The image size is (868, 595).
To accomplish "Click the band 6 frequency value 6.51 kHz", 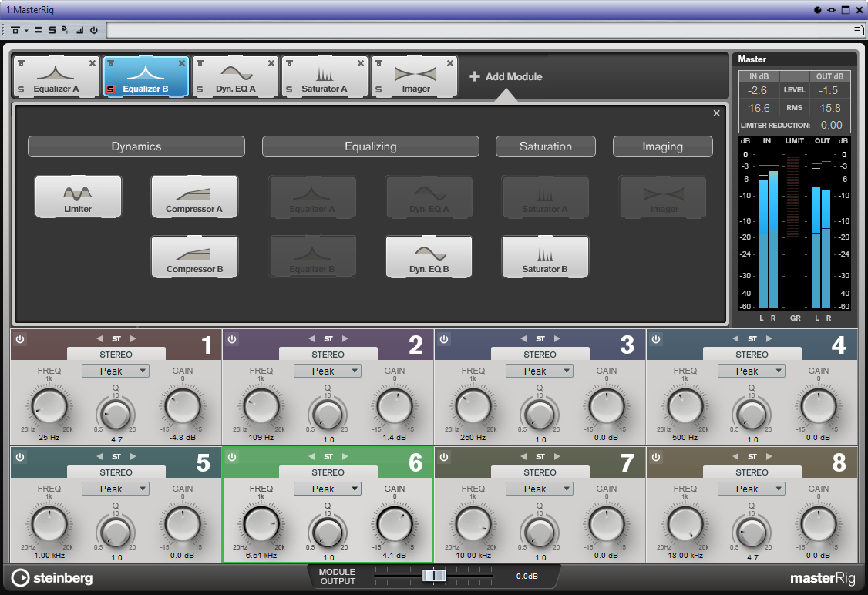I will click(261, 555).
